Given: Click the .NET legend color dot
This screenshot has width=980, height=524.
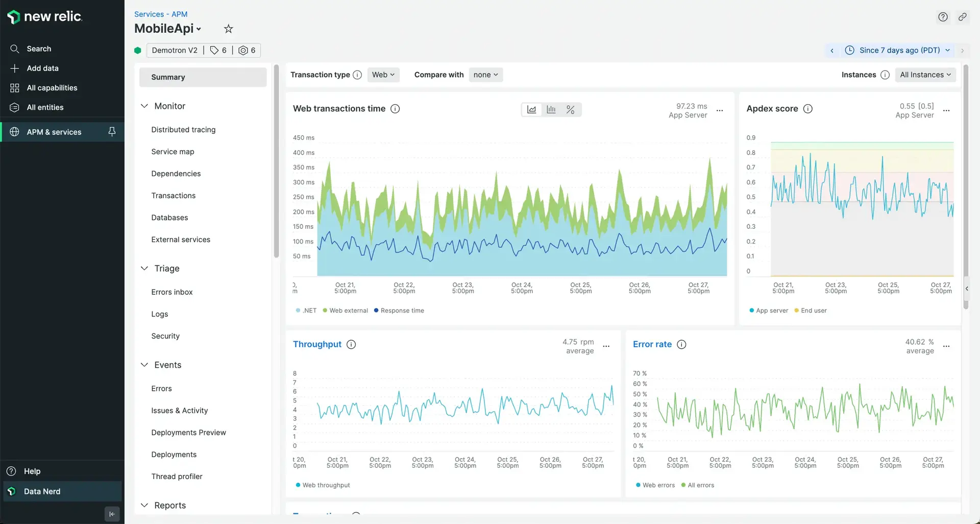Looking at the screenshot, I should 298,311.
